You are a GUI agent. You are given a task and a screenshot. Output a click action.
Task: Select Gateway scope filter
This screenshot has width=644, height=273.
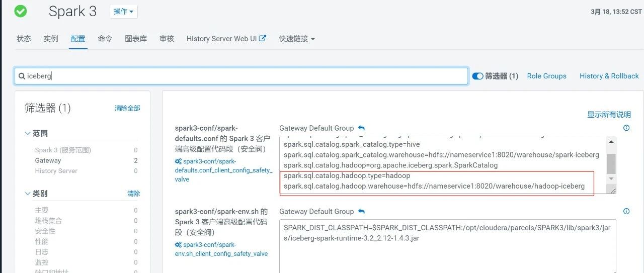[48, 160]
